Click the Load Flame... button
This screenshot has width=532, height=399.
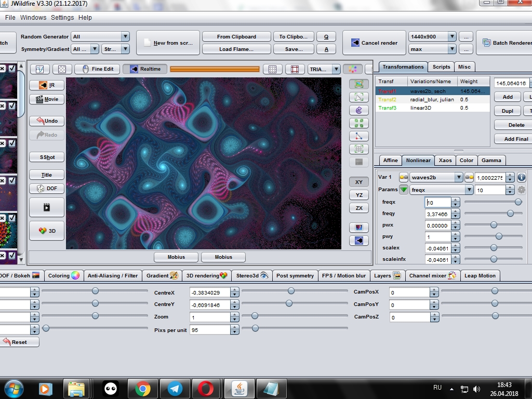click(236, 49)
